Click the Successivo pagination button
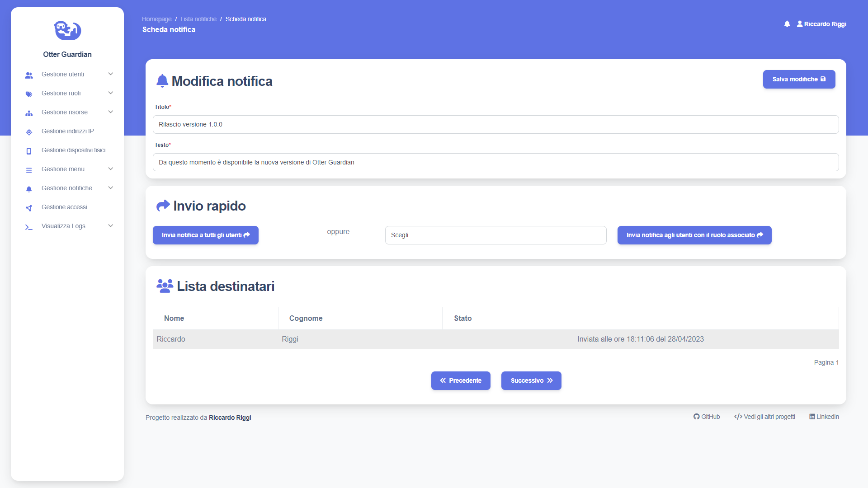This screenshot has height=488, width=868. click(531, 380)
